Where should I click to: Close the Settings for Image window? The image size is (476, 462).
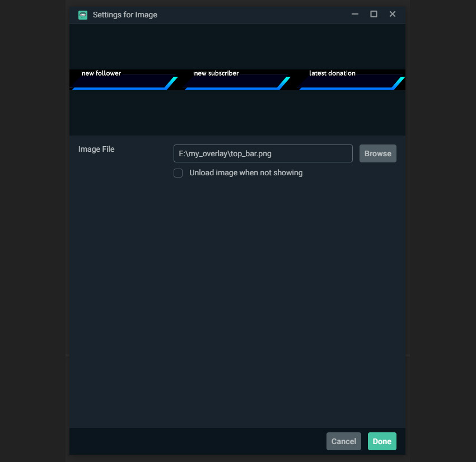(393, 14)
